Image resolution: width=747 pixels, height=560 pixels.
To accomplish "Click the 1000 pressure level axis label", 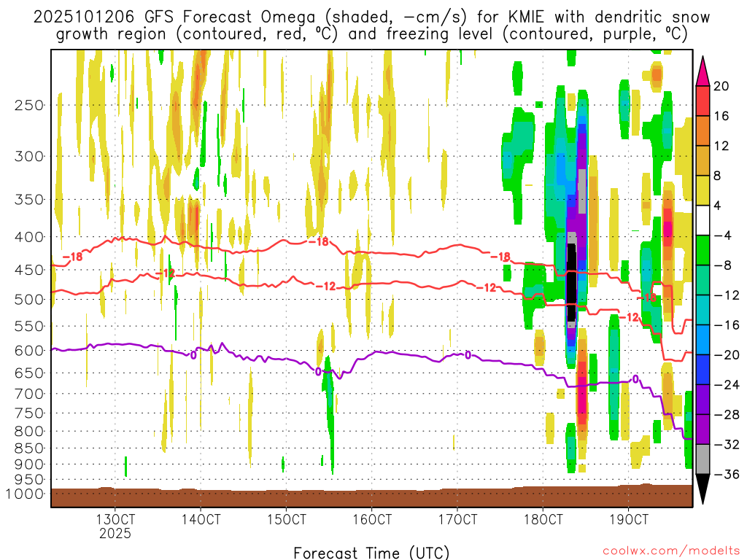I will pos(26,494).
